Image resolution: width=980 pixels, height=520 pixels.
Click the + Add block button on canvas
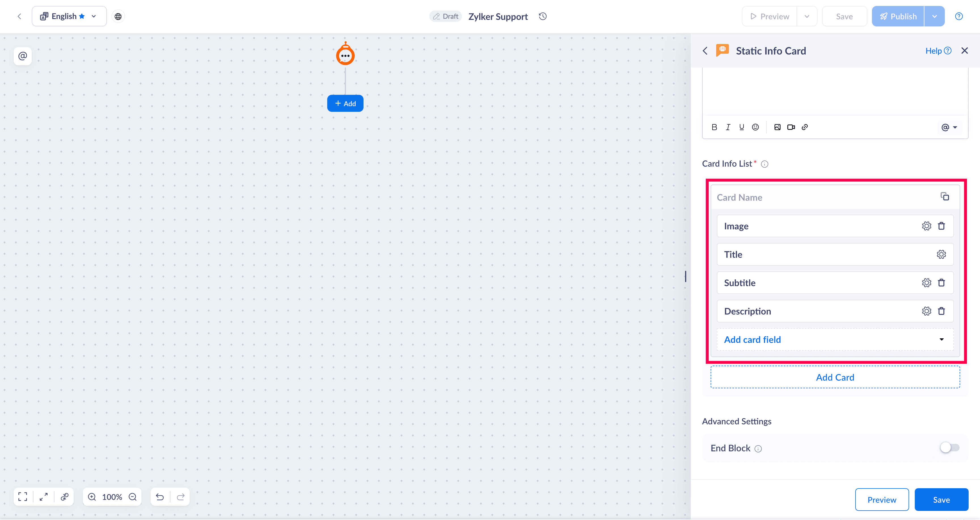click(x=345, y=104)
